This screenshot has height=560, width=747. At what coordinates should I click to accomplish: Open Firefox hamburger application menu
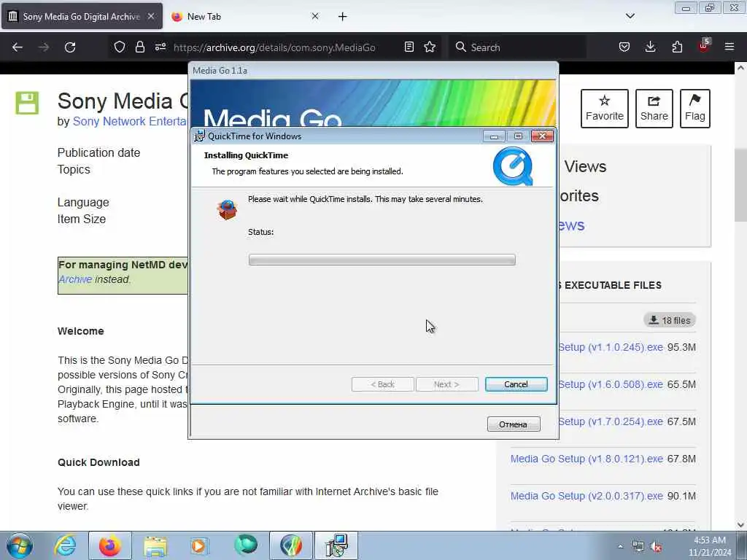(x=729, y=47)
